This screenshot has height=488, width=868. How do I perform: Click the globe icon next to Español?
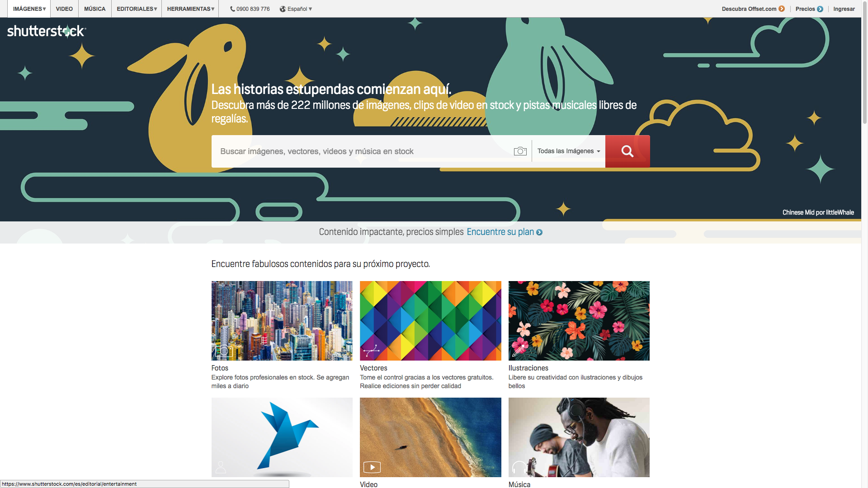283,9
